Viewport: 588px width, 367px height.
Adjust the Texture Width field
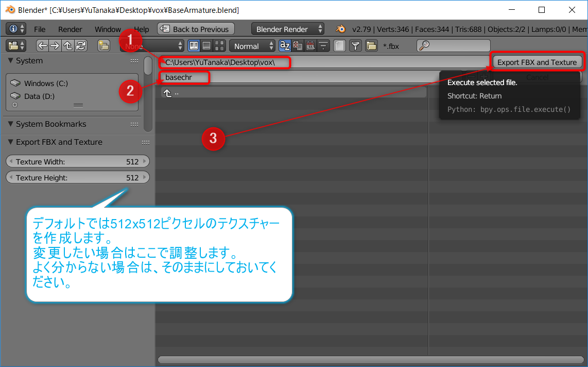pyautogui.click(x=77, y=162)
